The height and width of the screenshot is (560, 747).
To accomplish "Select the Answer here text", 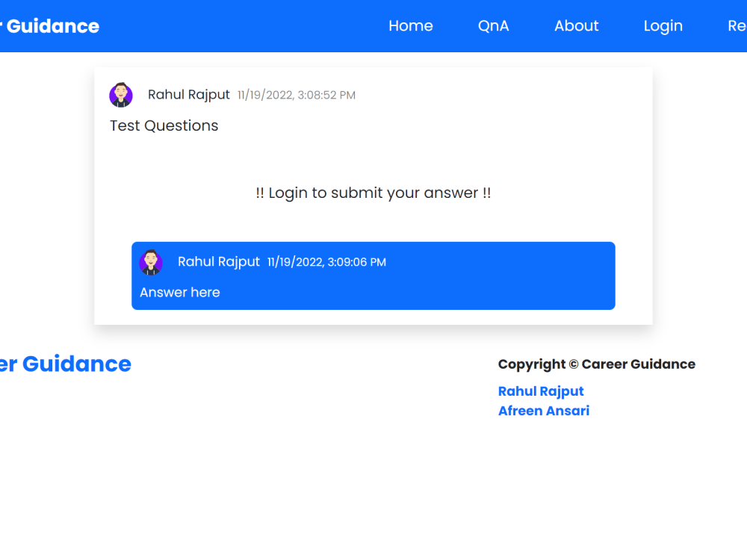I will (x=179, y=293).
